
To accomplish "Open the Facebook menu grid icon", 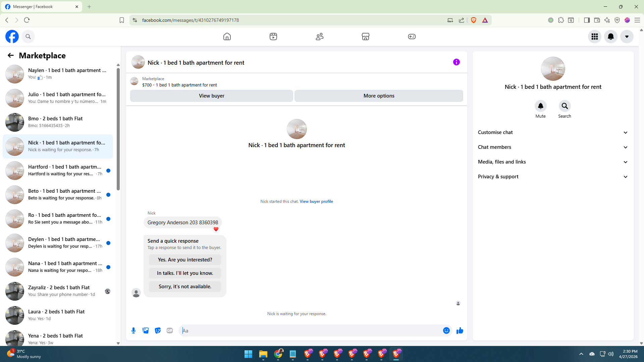I will (x=595, y=37).
